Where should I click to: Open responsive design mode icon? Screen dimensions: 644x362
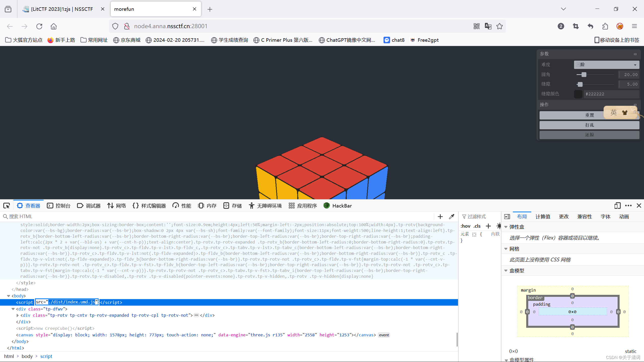(617, 206)
